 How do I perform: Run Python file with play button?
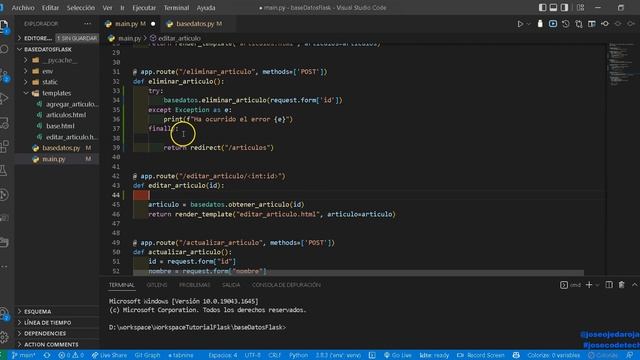coord(520,24)
